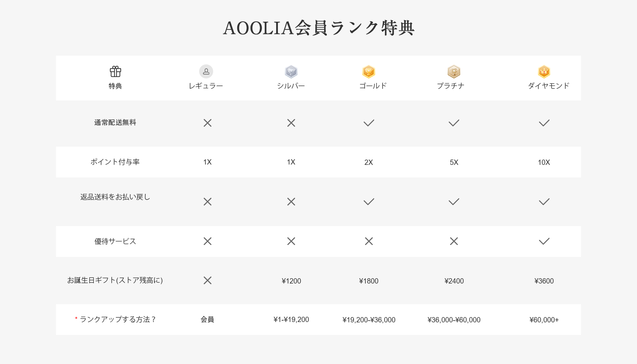Click the ランクアップする方法？ label
Screen dimensions: 637x364
click(x=117, y=319)
